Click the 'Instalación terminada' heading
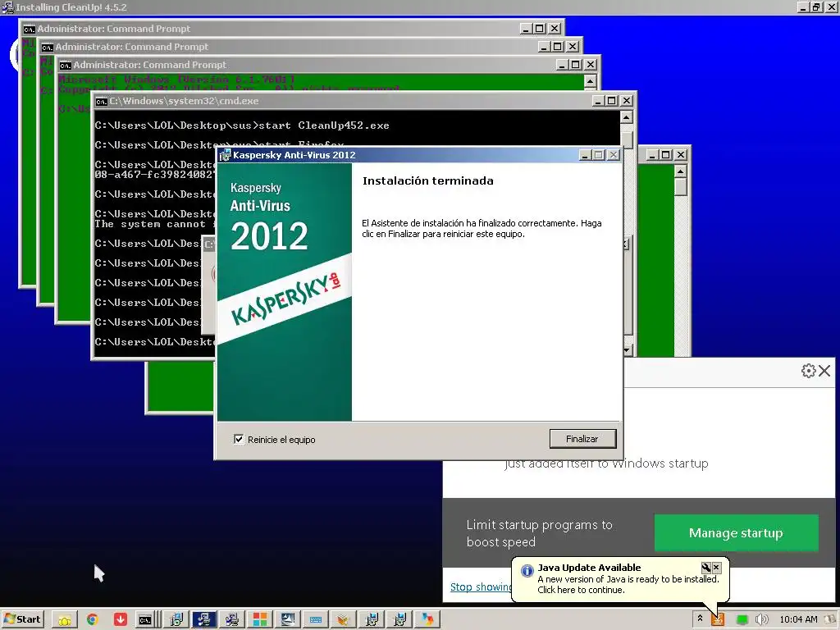The image size is (840, 630). [x=428, y=180]
